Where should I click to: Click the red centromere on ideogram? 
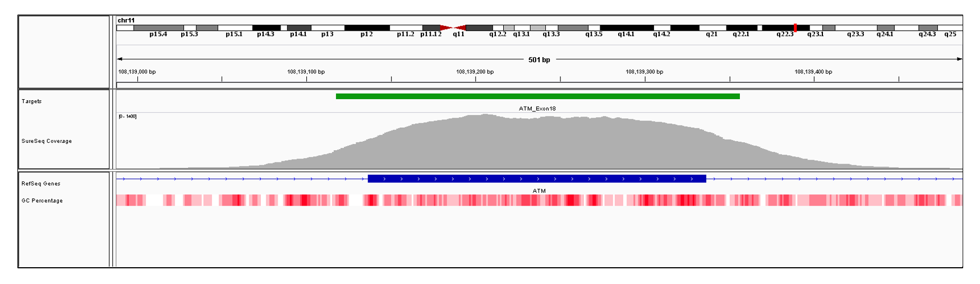tap(453, 27)
